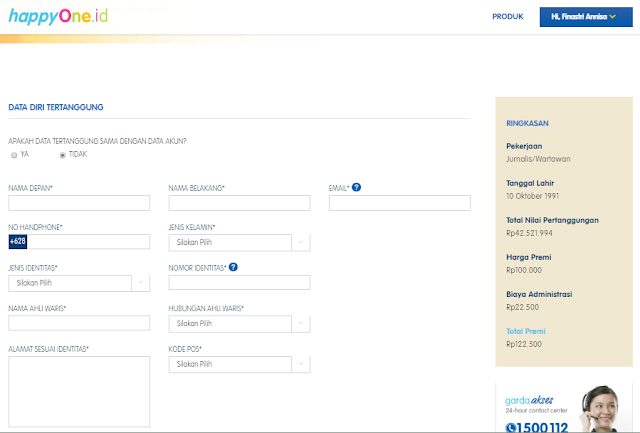Image resolution: width=640 pixels, height=433 pixels.
Task: Click into the Nama Belakang field
Action: 240,203
